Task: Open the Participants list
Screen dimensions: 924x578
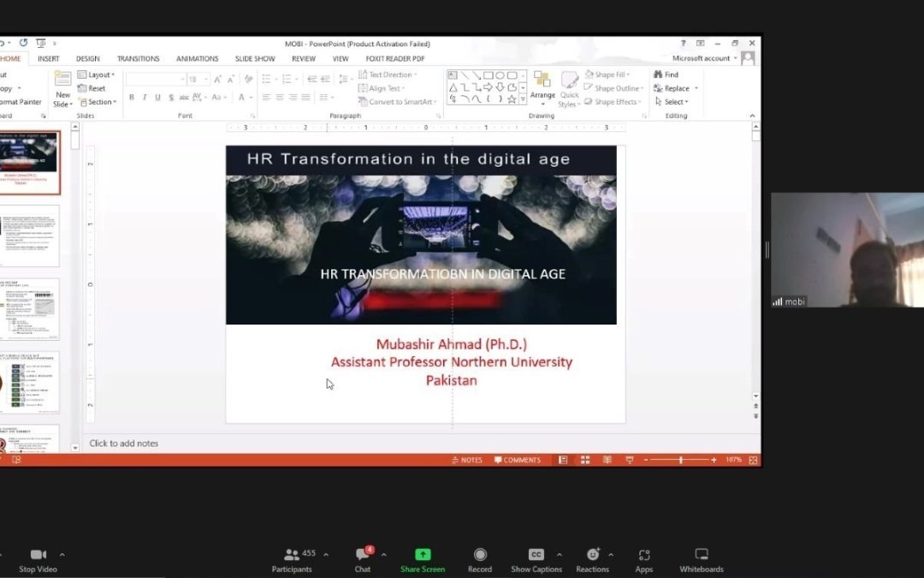Action: [x=293, y=555]
